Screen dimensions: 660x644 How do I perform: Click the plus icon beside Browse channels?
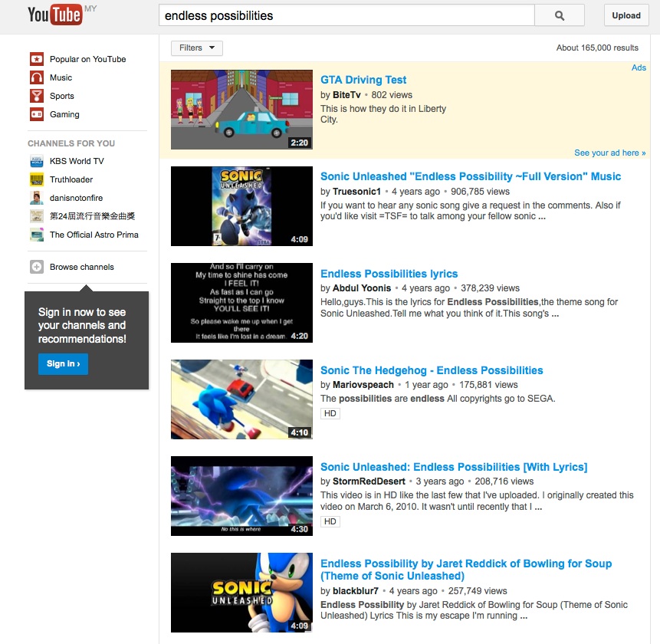(x=36, y=267)
